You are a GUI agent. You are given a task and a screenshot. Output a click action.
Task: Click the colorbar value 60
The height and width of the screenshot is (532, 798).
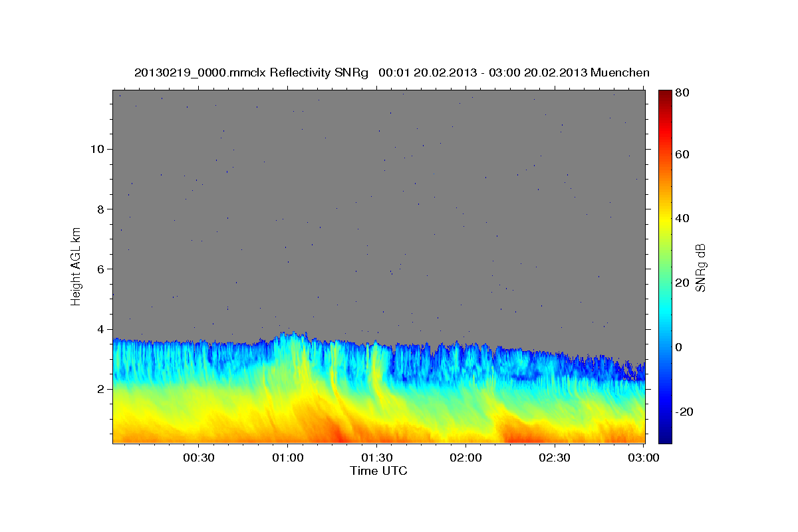pyautogui.click(x=681, y=154)
